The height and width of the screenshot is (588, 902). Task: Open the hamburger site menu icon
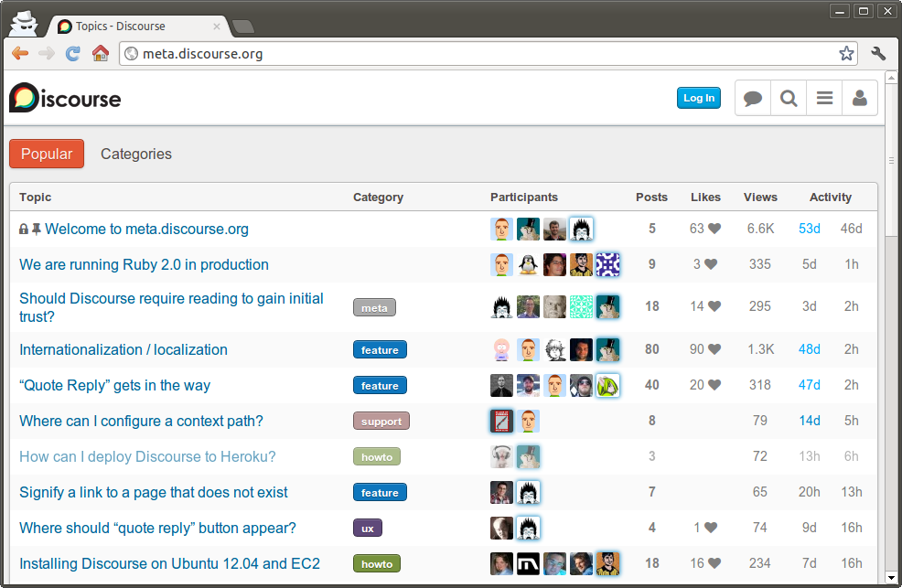pyautogui.click(x=824, y=99)
